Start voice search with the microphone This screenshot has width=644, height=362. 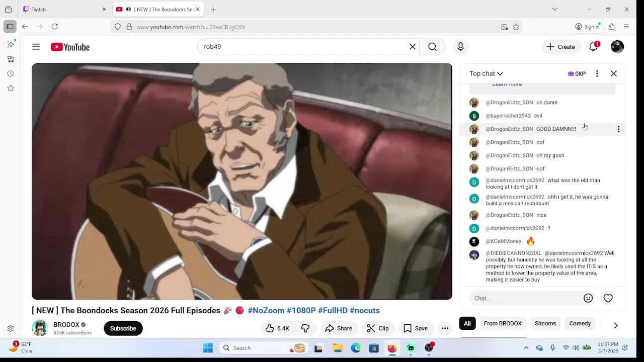[460, 47]
